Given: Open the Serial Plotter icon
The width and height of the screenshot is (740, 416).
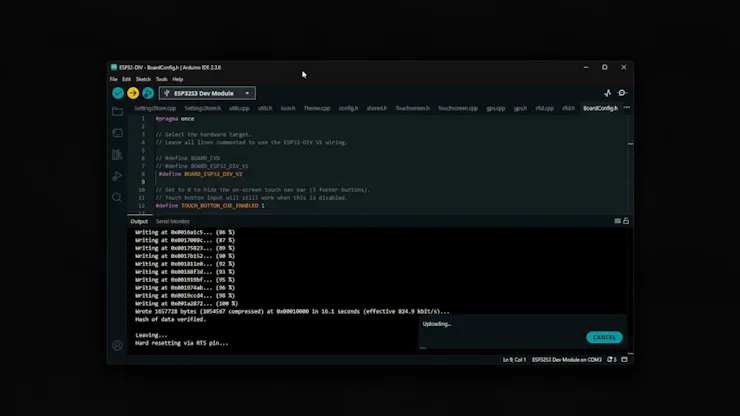Looking at the screenshot, I should tap(607, 93).
